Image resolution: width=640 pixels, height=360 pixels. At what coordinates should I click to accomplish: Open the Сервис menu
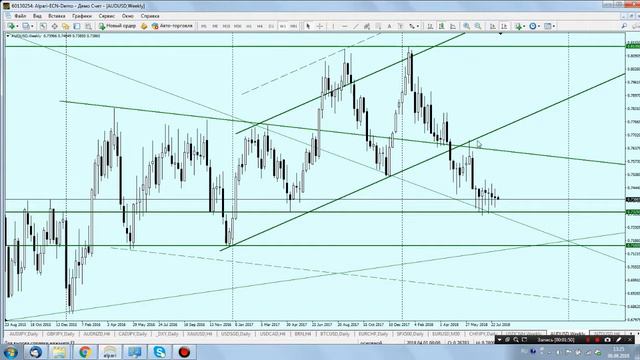107,16
